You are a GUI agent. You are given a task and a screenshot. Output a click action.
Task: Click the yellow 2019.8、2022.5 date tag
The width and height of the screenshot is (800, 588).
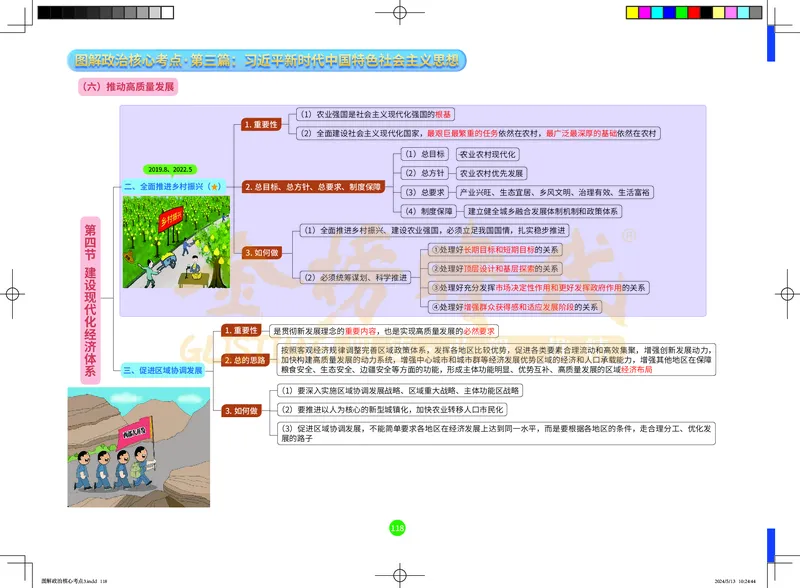(x=171, y=168)
